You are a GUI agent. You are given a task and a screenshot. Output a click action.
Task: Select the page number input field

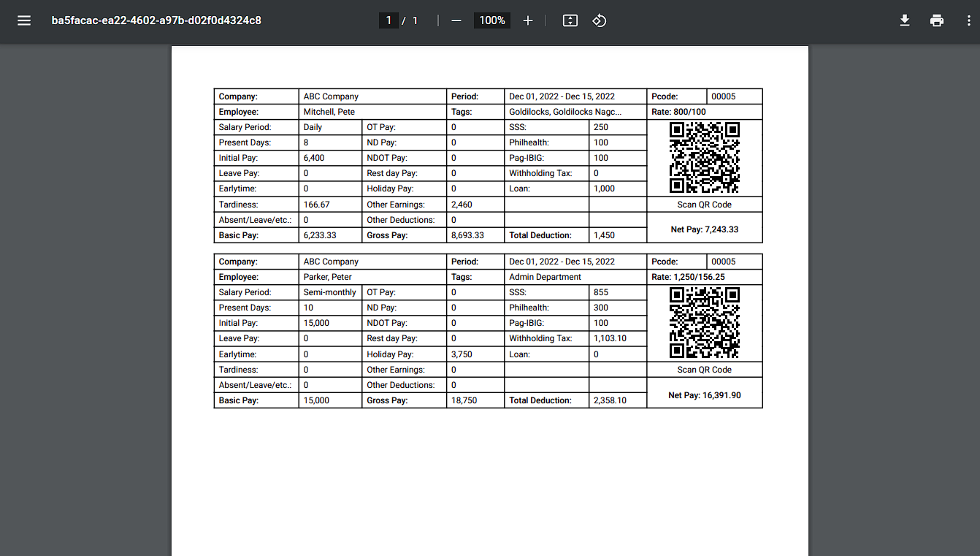coord(388,20)
